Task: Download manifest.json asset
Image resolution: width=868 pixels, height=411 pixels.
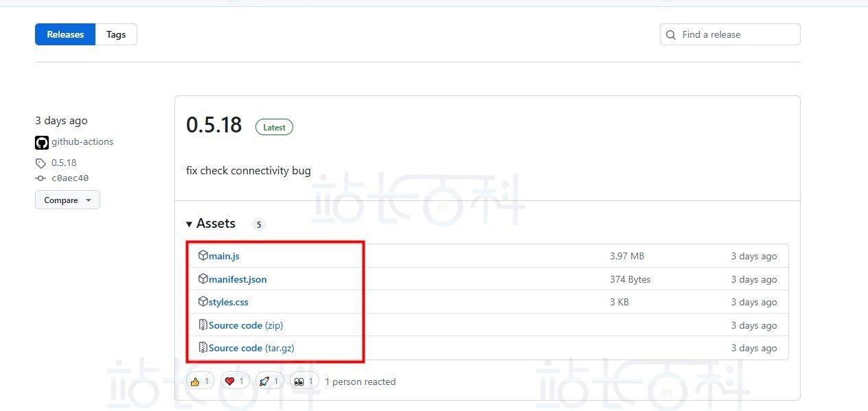Action: pos(238,279)
